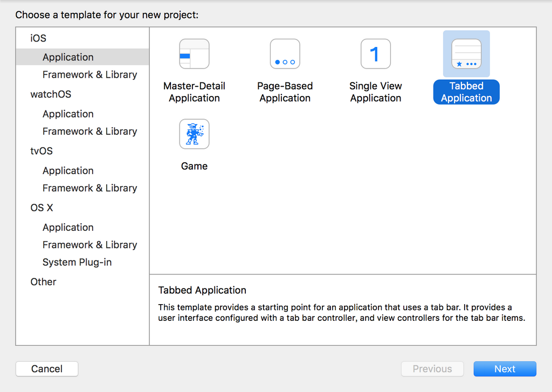
Task: Choose the Game template icon
Action: (x=194, y=134)
